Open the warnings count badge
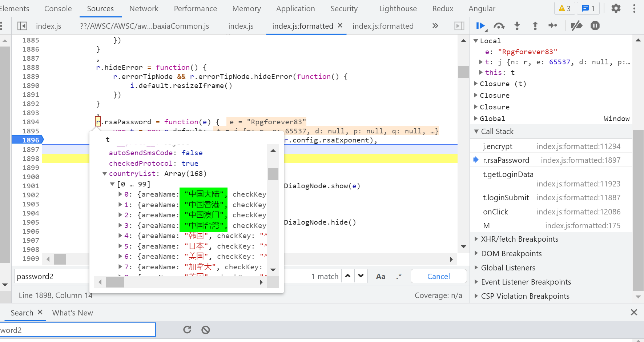Screen dimensions: 644x342 coord(565,8)
